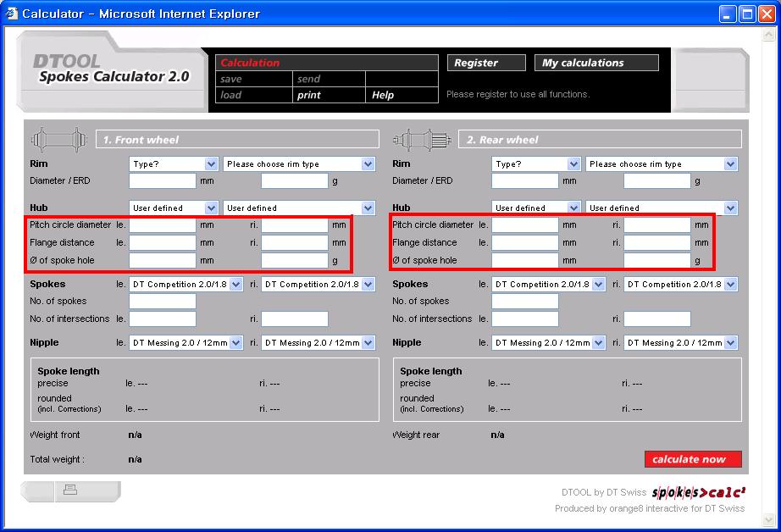Open rear left spokes DT Competition dropdown
The width and height of the screenshot is (781, 532).
(549, 285)
